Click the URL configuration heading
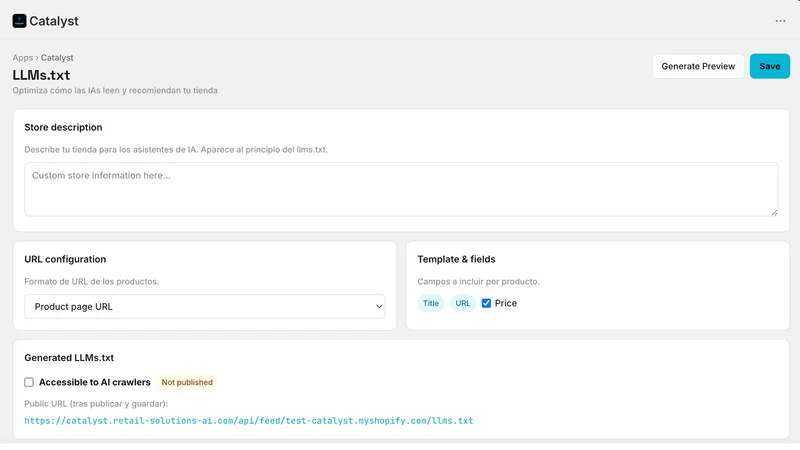800x450 pixels. tap(65, 259)
